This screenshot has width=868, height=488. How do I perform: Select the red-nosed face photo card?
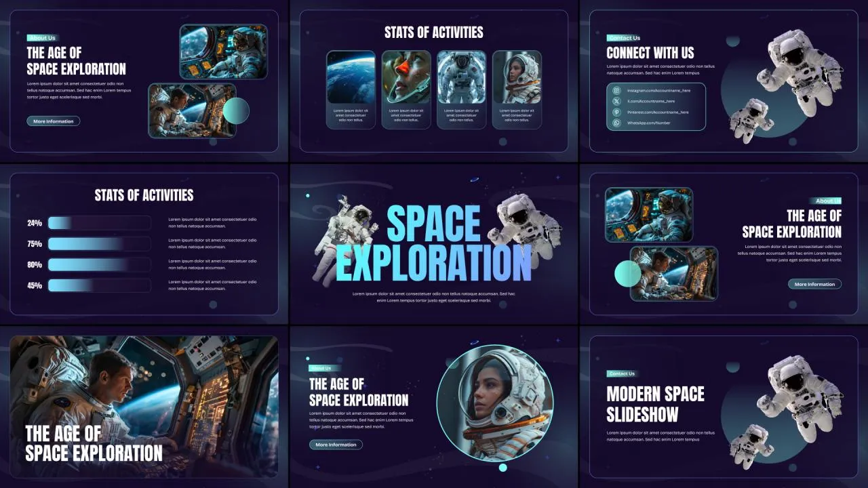(406, 89)
